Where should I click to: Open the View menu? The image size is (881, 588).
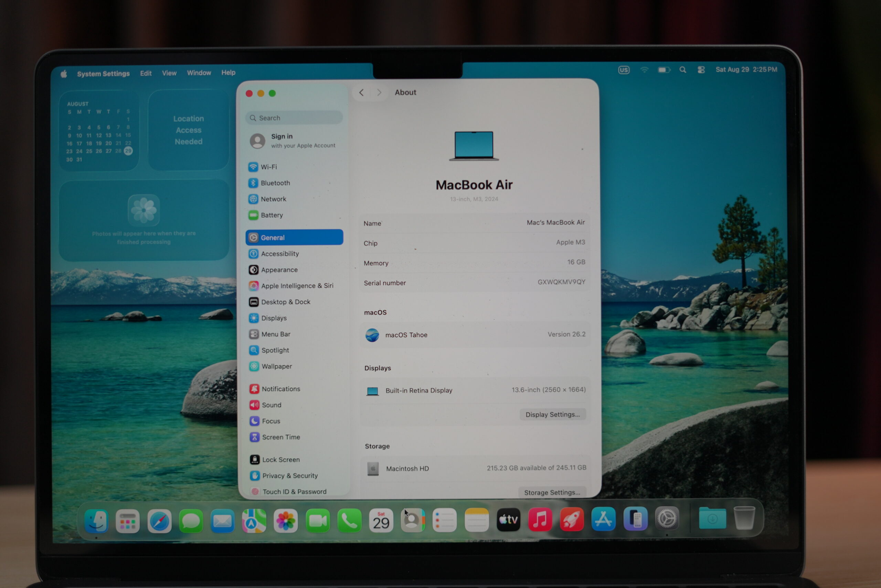tap(169, 73)
